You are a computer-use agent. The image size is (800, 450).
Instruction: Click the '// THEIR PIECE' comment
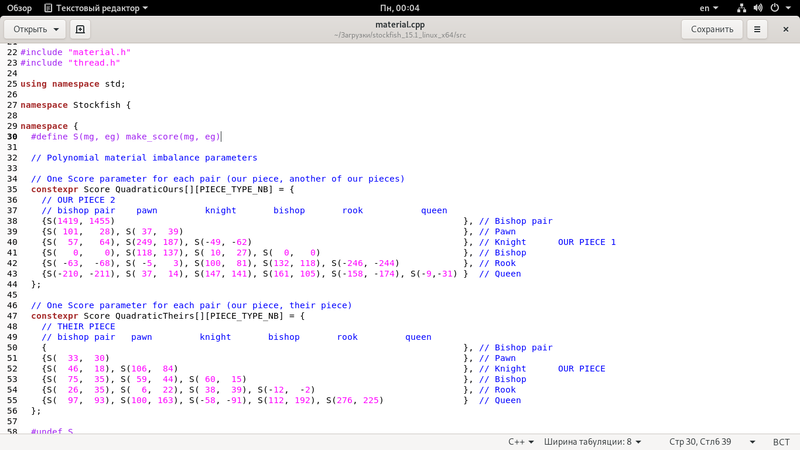78,327
